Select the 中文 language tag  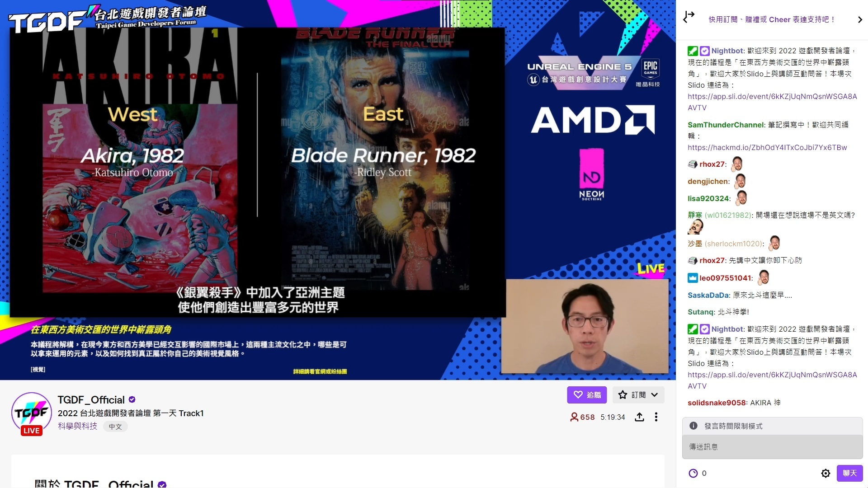point(115,427)
